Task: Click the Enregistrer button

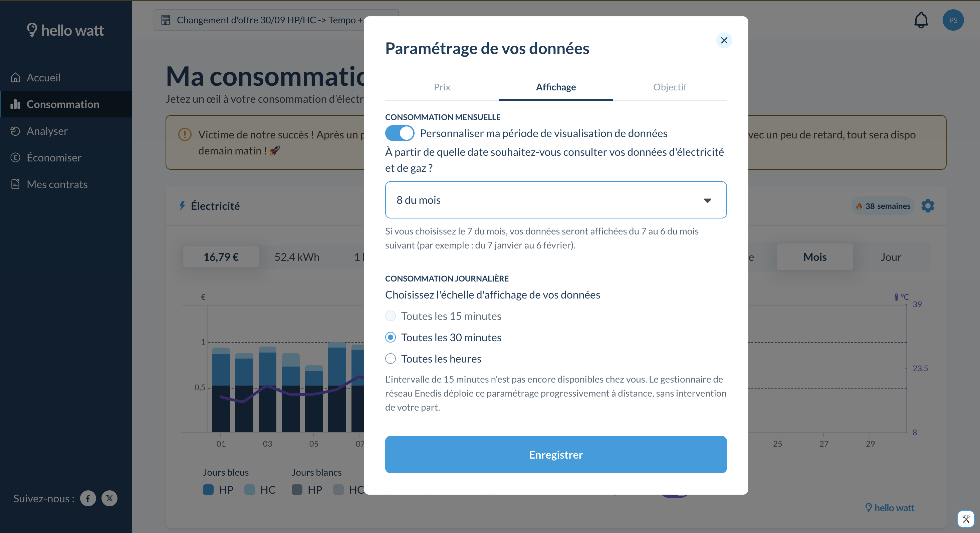Action: click(556, 455)
